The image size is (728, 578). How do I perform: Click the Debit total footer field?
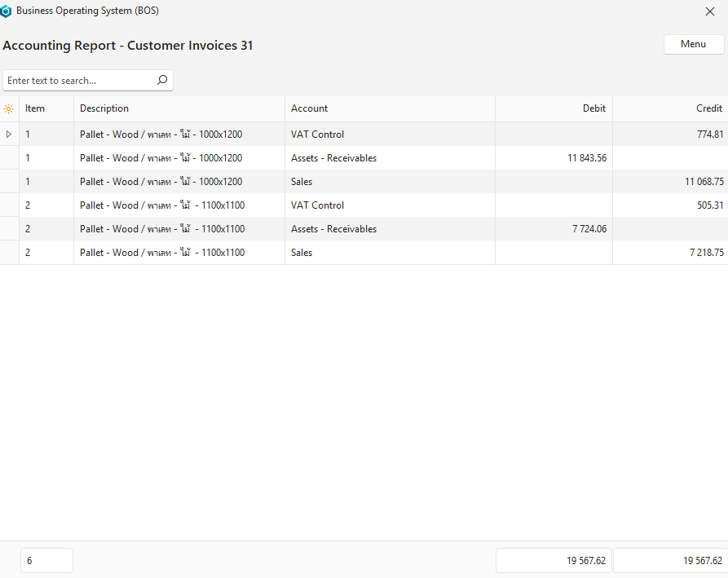point(554,561)
